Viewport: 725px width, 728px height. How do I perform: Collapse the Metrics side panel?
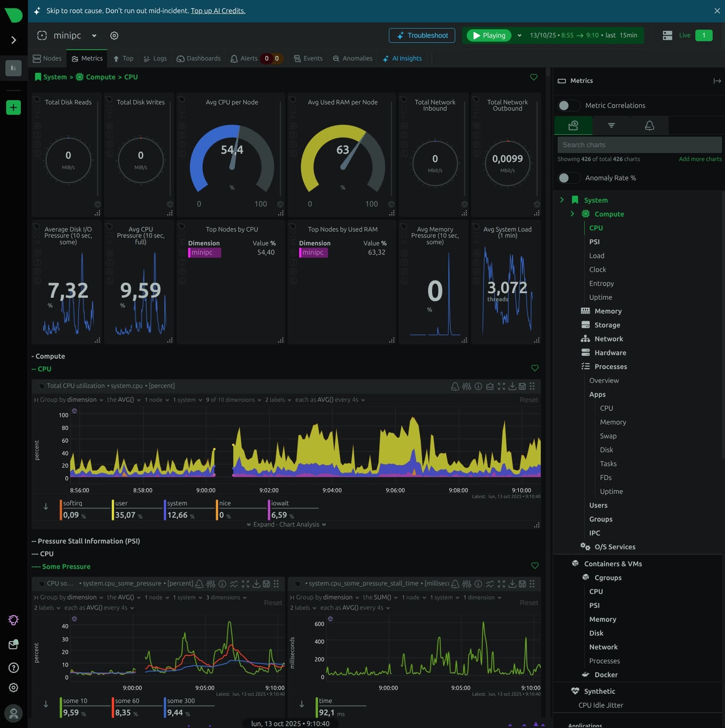tap(717, 81)
